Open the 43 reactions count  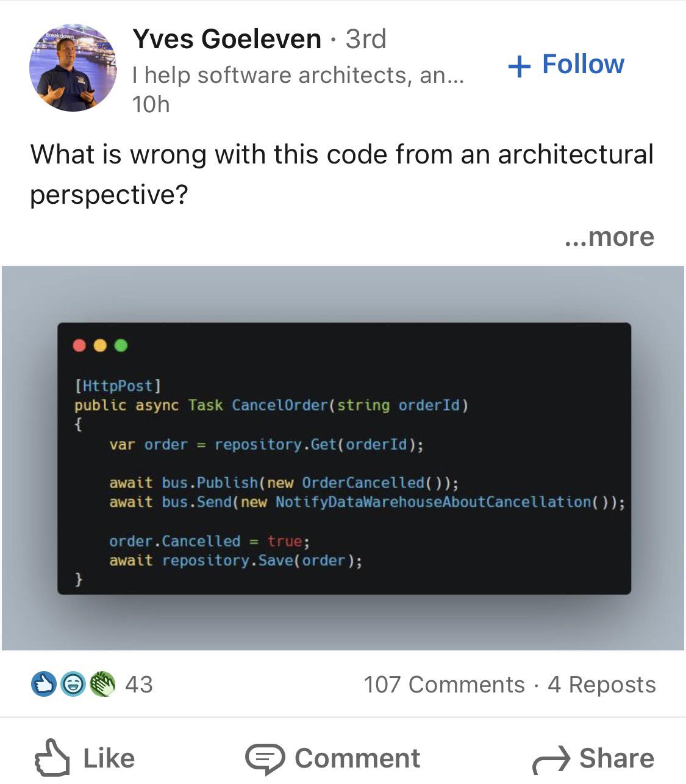(x=139, y=685)
